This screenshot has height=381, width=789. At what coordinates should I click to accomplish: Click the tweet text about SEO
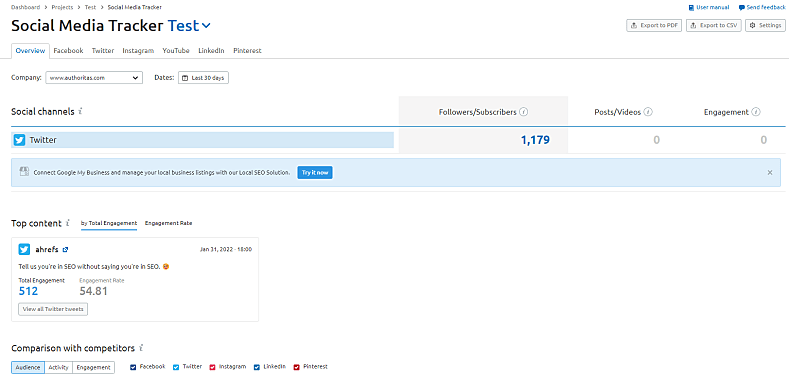pyautogui.click(x=94, y=267)
